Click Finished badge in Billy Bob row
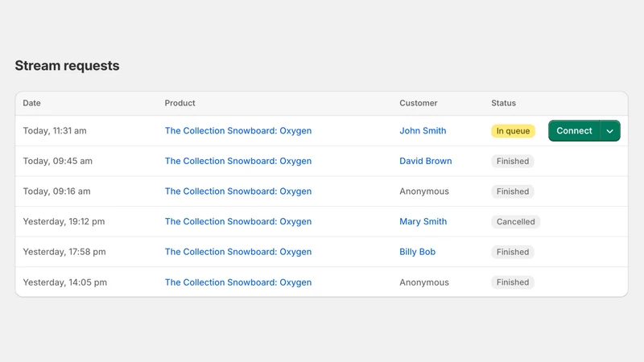 (x=513, y=252)
